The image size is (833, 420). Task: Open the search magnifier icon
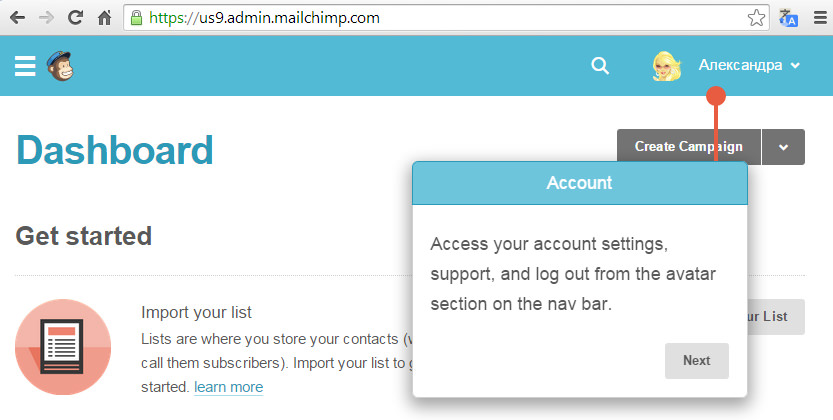tap(600, 66)
